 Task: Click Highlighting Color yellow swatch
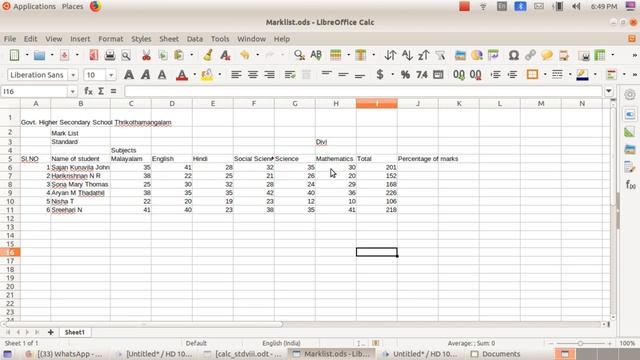coord(207,75)
